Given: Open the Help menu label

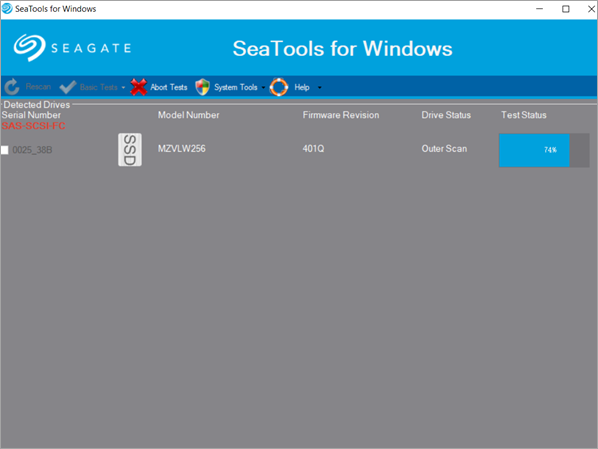Looking at the screenshot, I should pos(302,87).
